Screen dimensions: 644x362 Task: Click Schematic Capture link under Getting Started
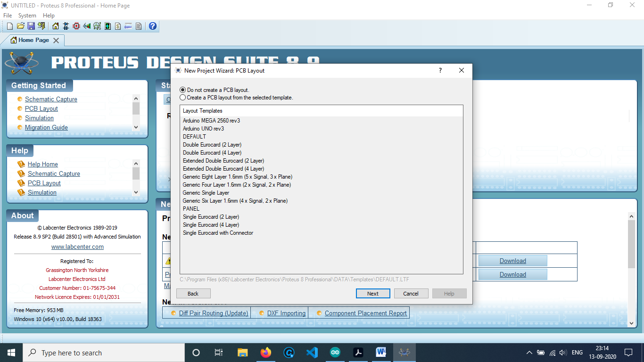pos(51,99)
